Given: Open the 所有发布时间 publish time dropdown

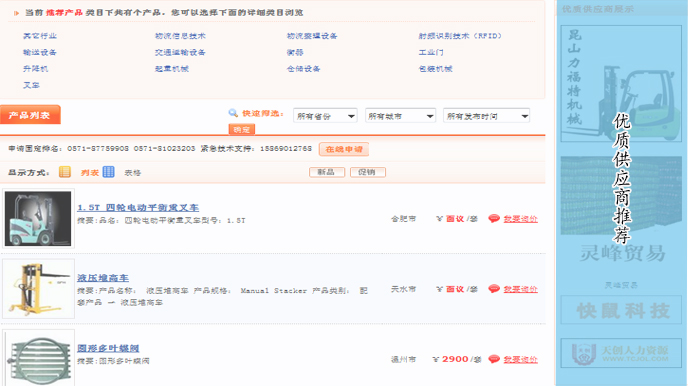Looking at the screenshot, I should pos(487,116).
